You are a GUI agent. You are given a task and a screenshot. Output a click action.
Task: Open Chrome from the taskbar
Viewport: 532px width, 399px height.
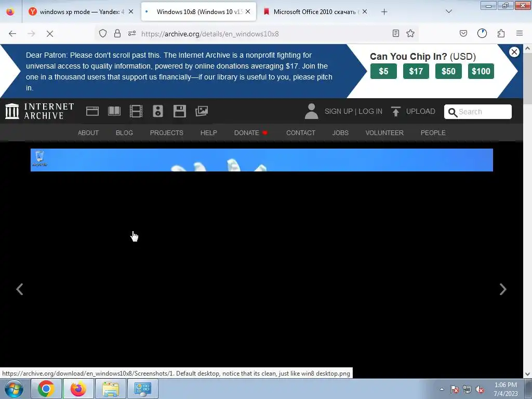tap(46, 389)
